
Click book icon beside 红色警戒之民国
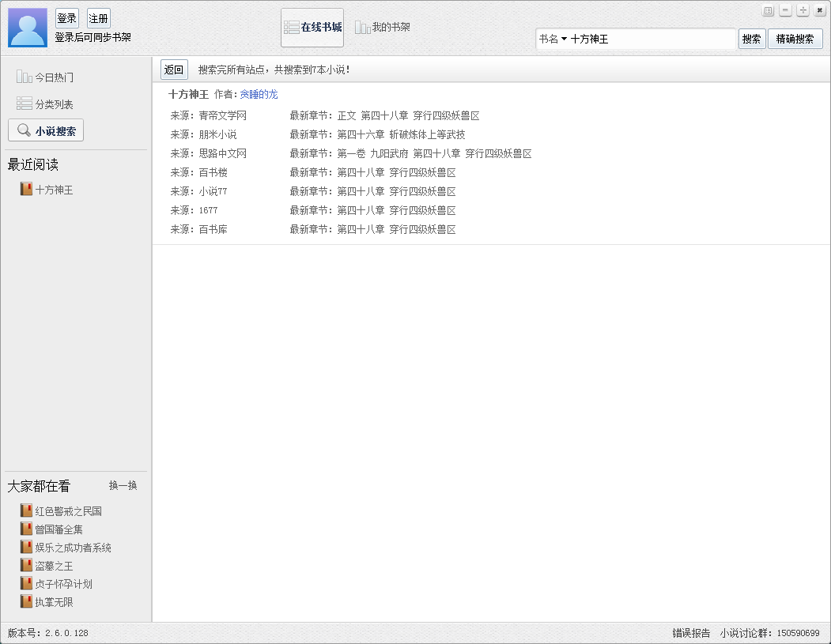pyautogui.click(x=27, y=510)
